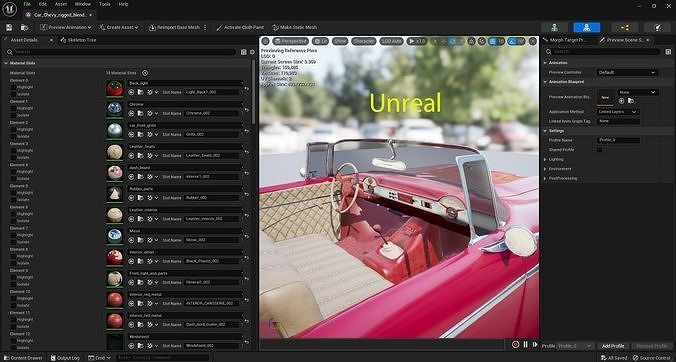Viewport: 676px width, 362px height.
Task: Click the settings gear icon beside Asset Details search
Action: pos(252,52)
